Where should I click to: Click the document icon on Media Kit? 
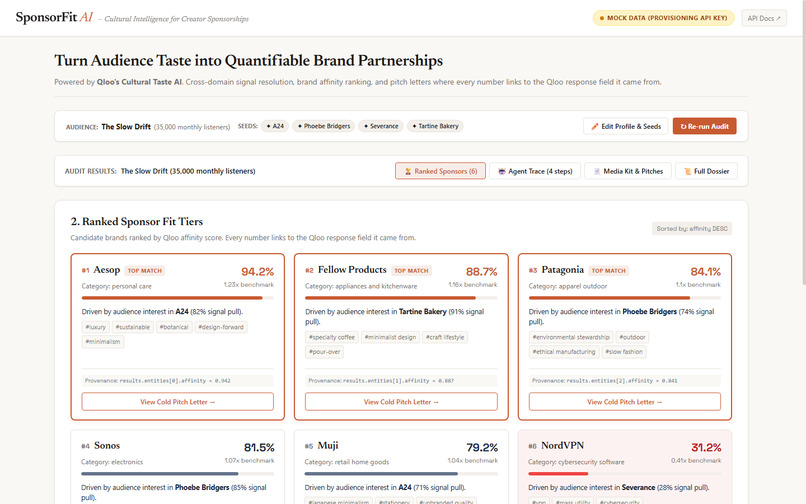pos(597,171)
